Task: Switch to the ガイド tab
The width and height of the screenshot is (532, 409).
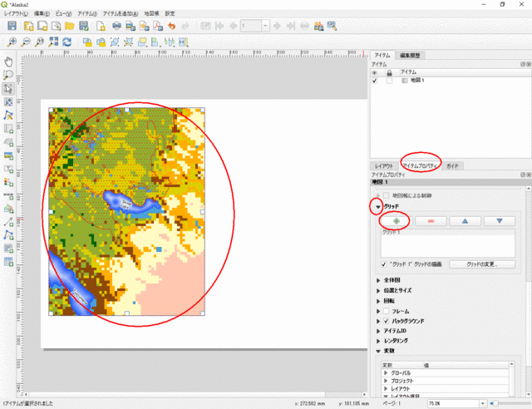Action: 452,166
